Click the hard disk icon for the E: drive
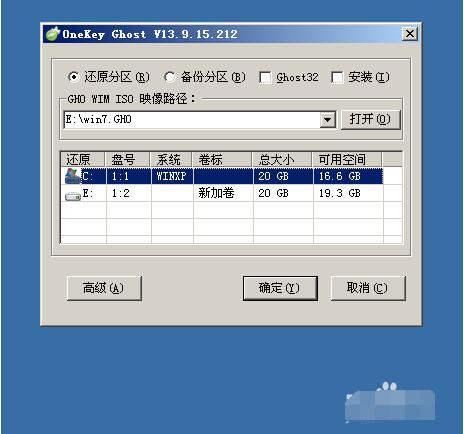 tap(73, 196)
